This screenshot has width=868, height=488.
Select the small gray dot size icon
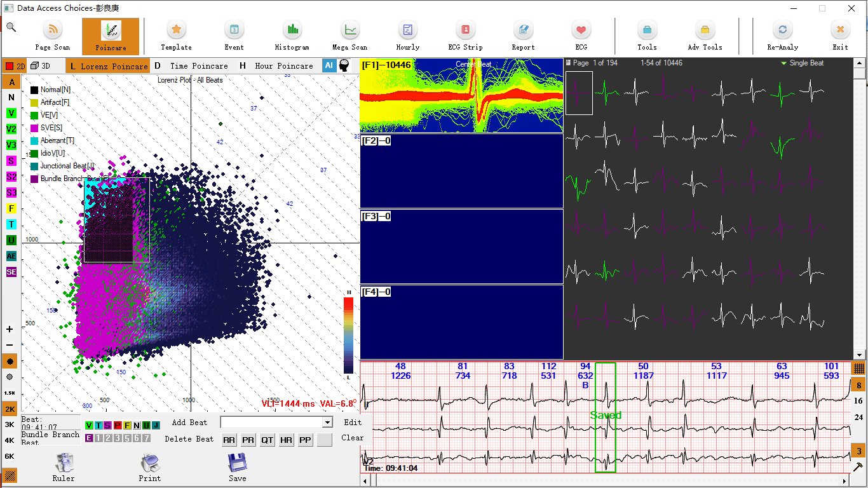pyautogui.click(x=10, y=377)
